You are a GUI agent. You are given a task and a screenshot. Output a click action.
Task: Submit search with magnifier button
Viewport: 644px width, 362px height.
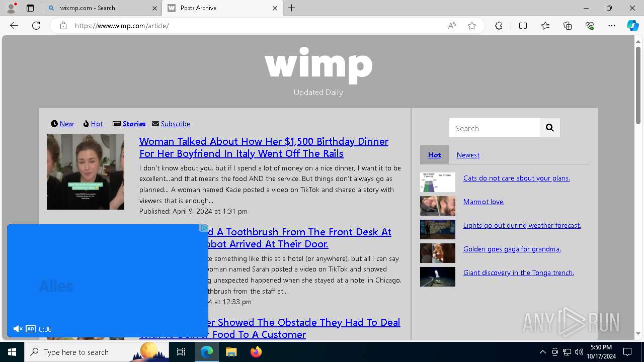550,128
